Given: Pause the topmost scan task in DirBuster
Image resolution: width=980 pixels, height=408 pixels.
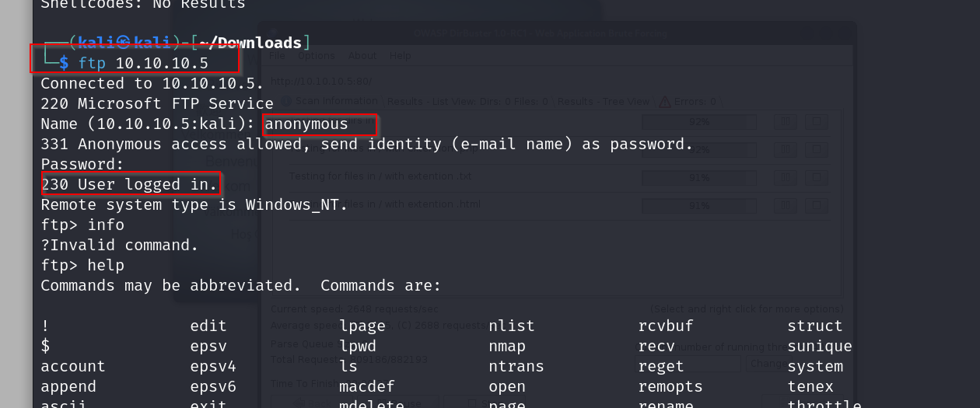Looking at the screenshot, I should (x=785, y=122).
